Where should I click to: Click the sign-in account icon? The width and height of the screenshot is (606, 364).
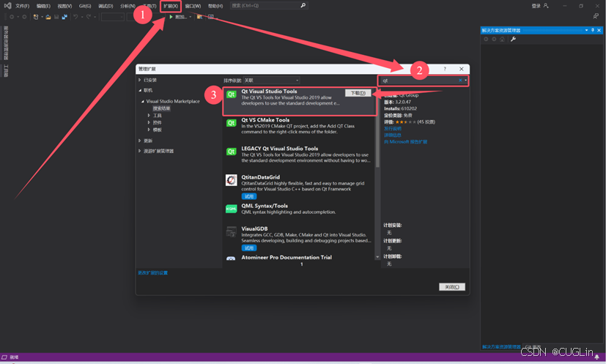546,6
